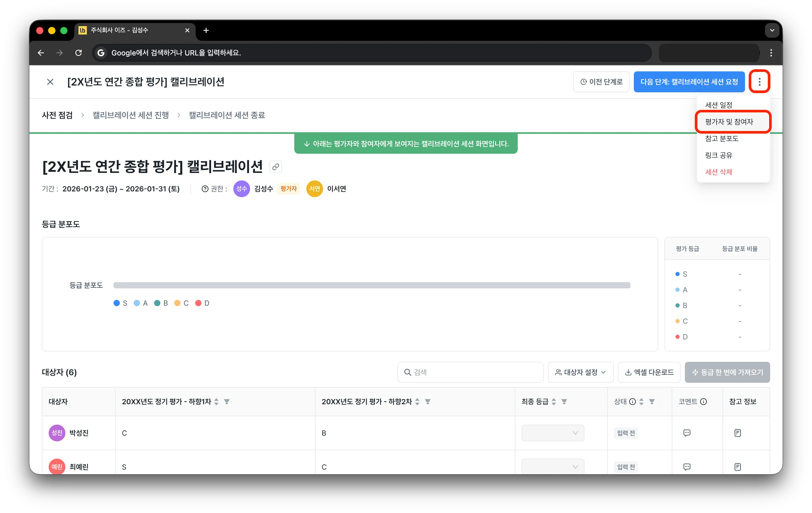Open reference info icon for 최예린 row
The width and height of the screenshot is (812, 513).
pyautogui.click(x=737, y=467)
